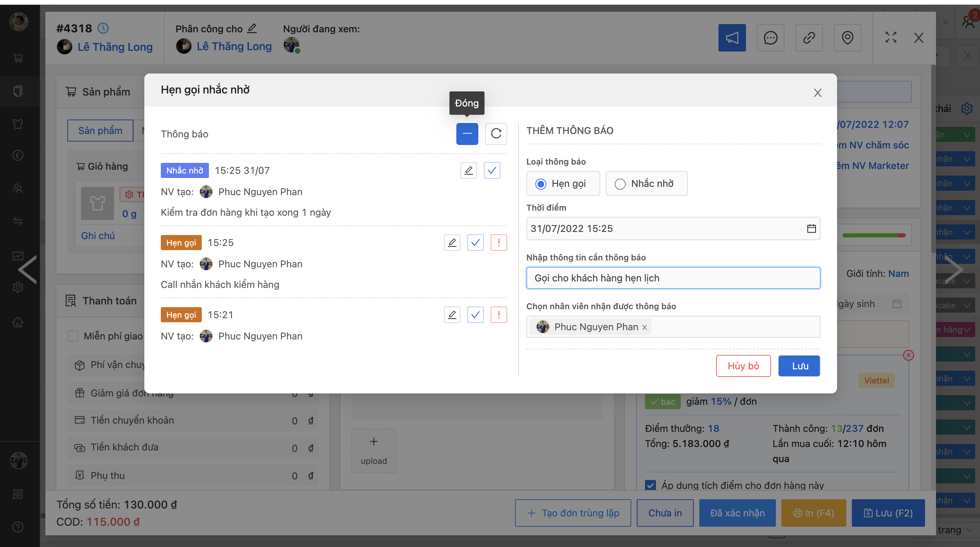Screen dimensions: 980x547
Task: Check off the Hẹn gọi 15:21 notification
Action: coord(475,315)
